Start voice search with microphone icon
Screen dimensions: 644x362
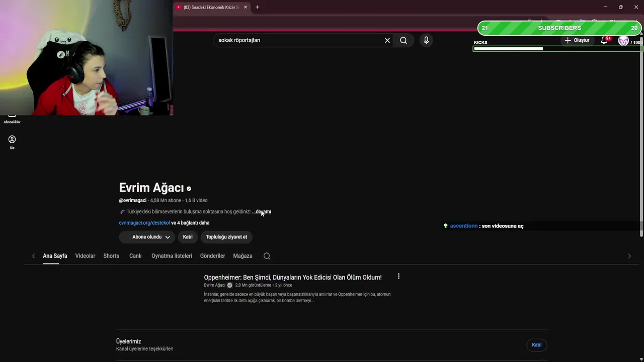(x=426, y=40)
